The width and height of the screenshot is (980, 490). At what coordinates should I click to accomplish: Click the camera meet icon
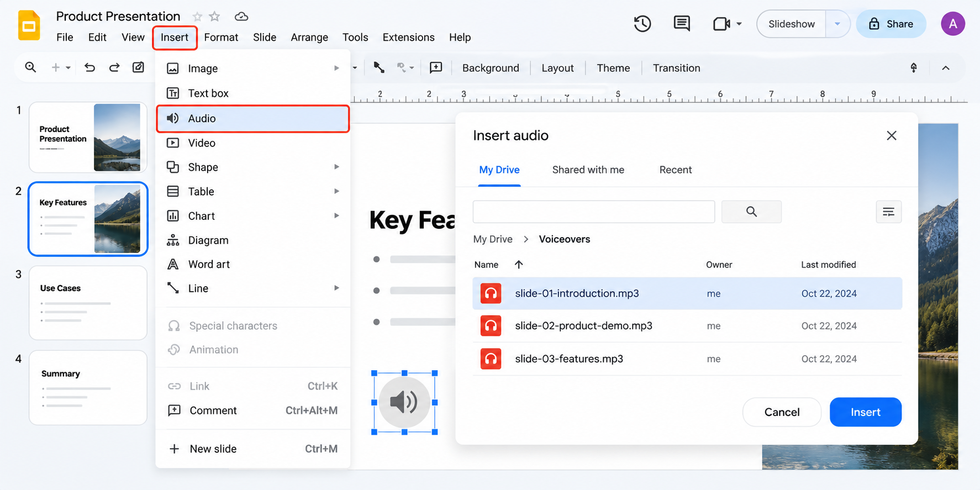pos(721,24)
